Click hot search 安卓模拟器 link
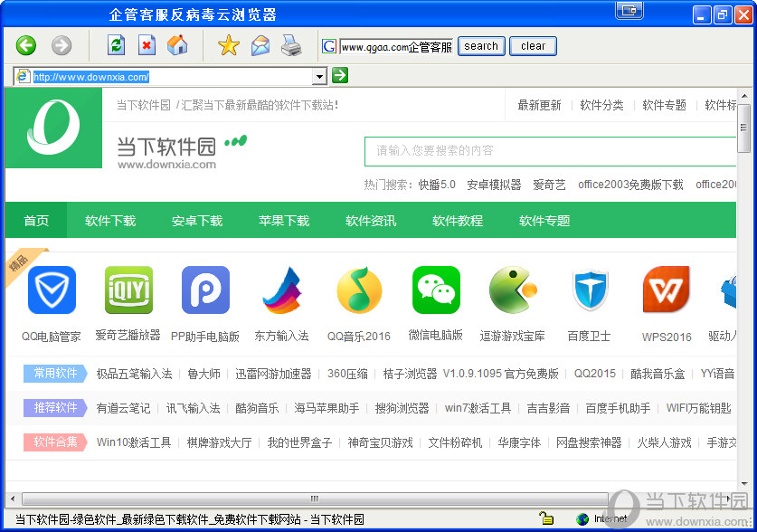The height and width of the screenshot is (532, 757). point(494,185)
